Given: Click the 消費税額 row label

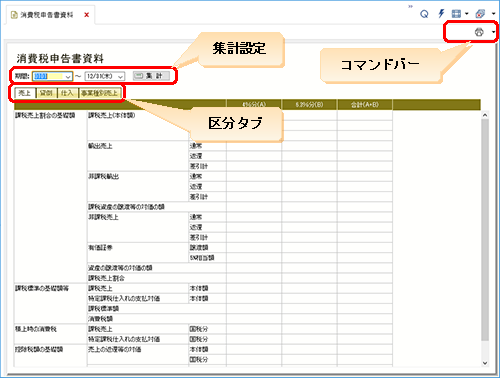Looking at the screenshot, I should click(100, 319).
